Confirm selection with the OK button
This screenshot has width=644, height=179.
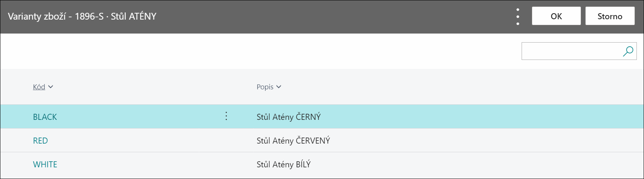pyautogui.click(x=556, y=16)
